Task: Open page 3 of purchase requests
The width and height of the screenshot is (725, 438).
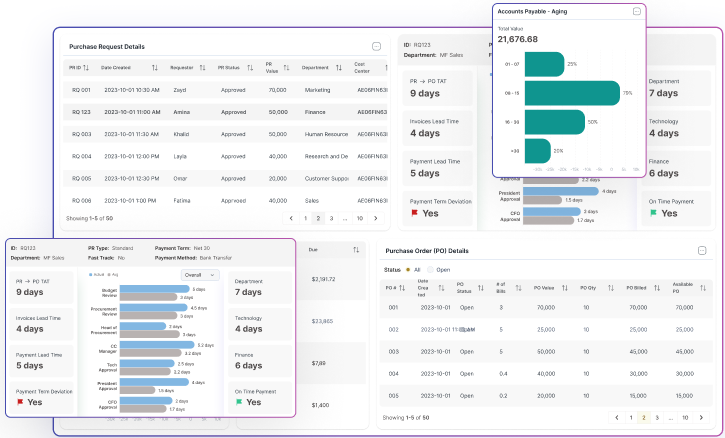Action: [331, 217]
